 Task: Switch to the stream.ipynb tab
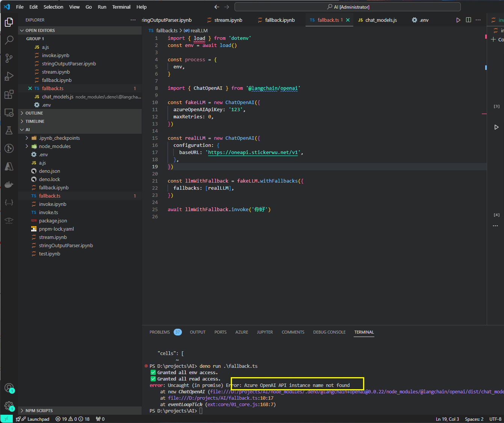[x=225, y=20]
